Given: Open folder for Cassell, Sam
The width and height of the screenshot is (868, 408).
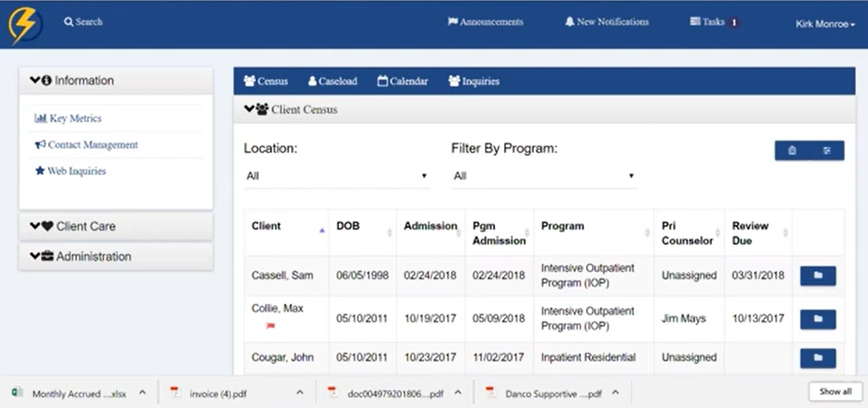Looking at the screenshot, I should pos(817,276).
